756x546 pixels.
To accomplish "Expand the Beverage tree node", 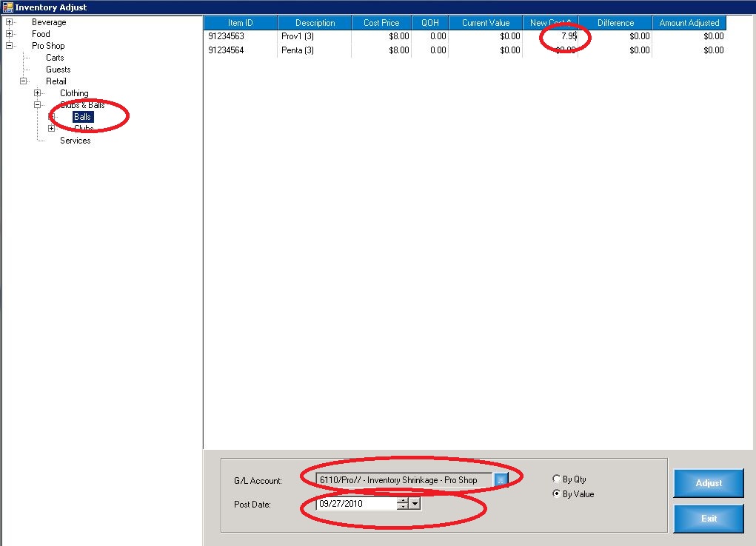I will (x=9, y=21).
